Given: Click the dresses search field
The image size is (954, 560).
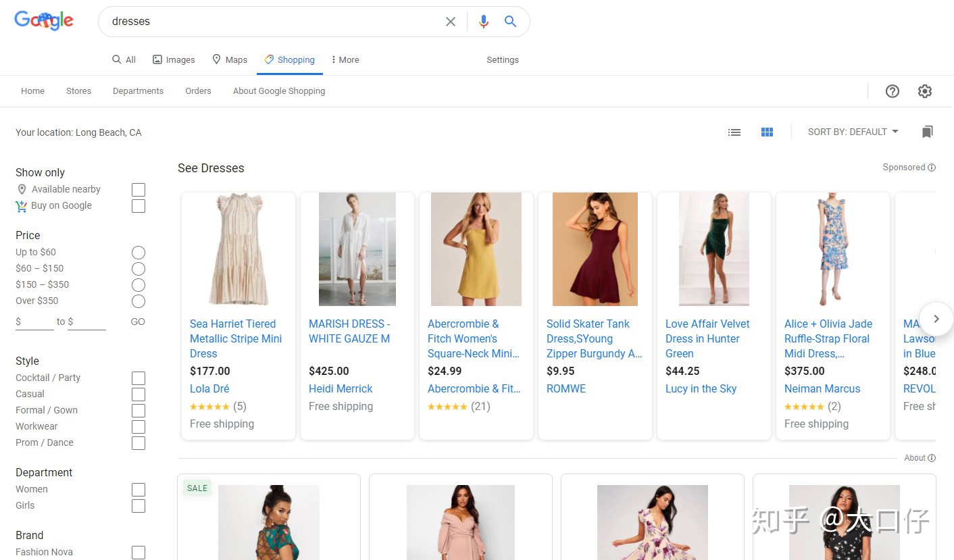Looking at the screenshot, I should click(274, 22).
